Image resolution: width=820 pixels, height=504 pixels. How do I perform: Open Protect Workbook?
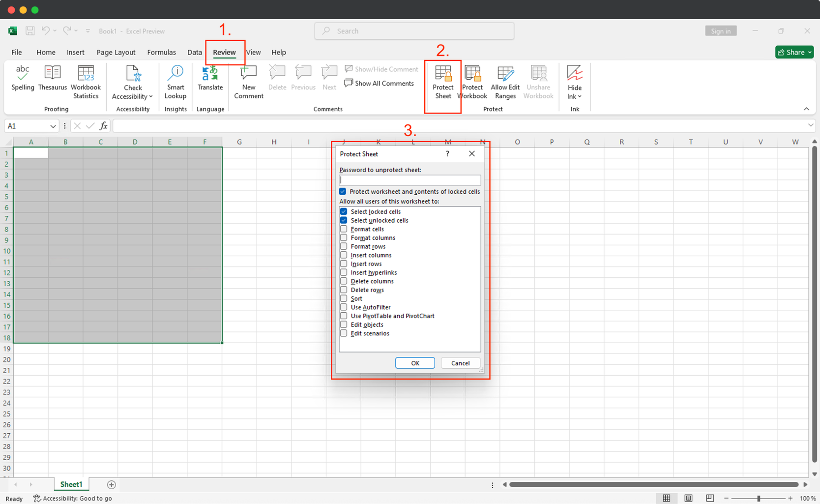pos(472,81)
